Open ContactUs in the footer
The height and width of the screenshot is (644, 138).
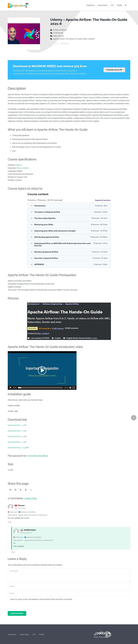click(12, 634)
